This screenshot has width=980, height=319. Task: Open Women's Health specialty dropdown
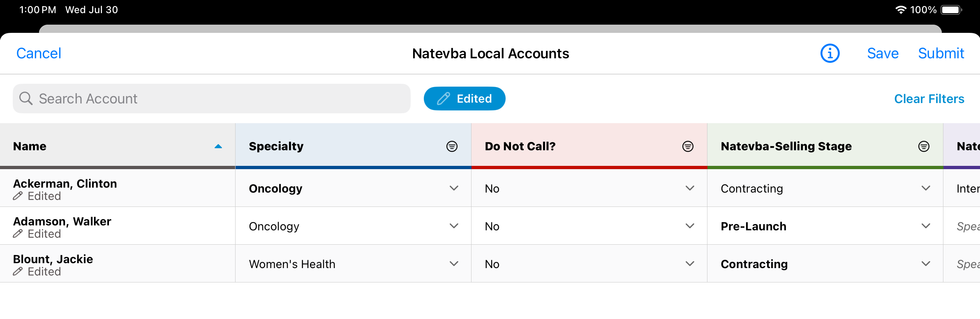(454, 264)
